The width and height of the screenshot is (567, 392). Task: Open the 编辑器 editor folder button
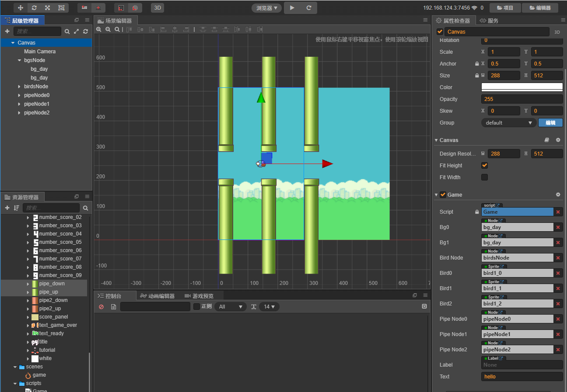540,8
